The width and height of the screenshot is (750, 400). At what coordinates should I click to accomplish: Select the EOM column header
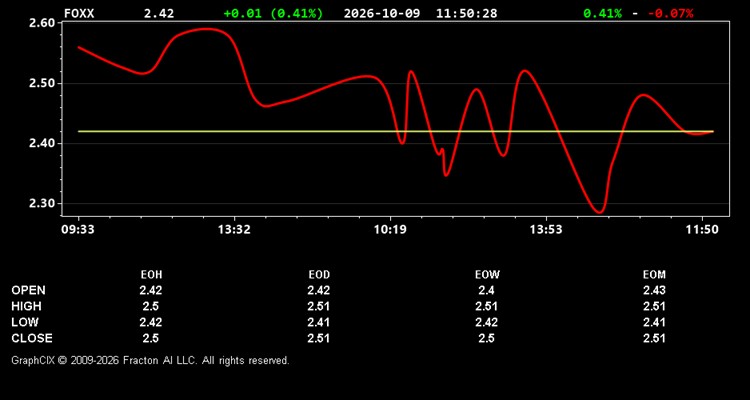point(654,275)
